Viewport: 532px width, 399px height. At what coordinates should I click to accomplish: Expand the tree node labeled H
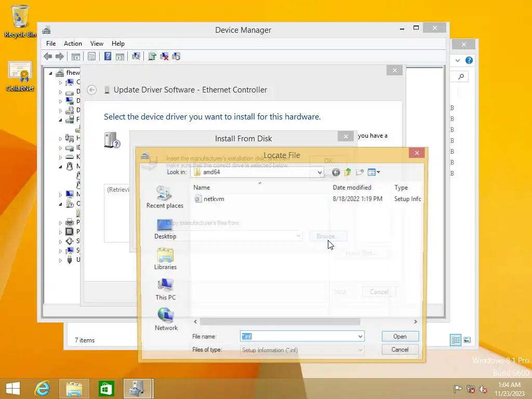click(60, 138)
